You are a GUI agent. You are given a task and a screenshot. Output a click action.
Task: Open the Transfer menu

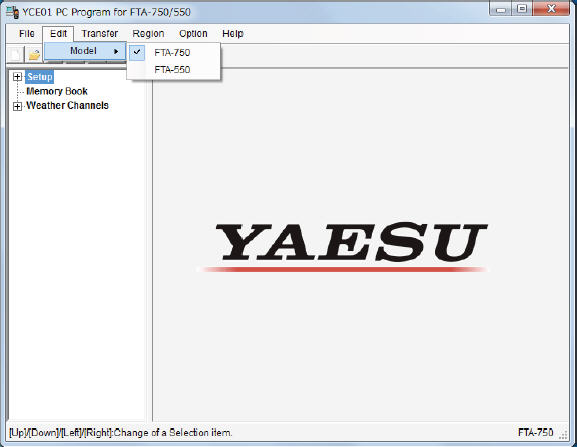[100, 33]
